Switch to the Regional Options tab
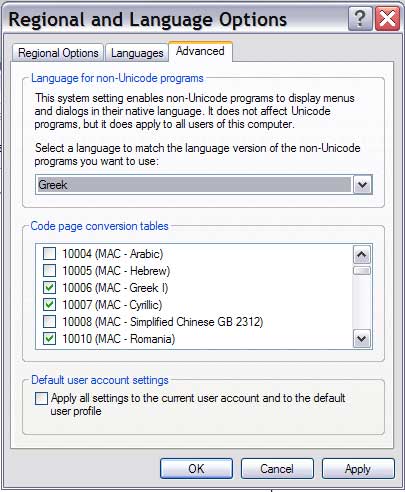 coord(58,53)
